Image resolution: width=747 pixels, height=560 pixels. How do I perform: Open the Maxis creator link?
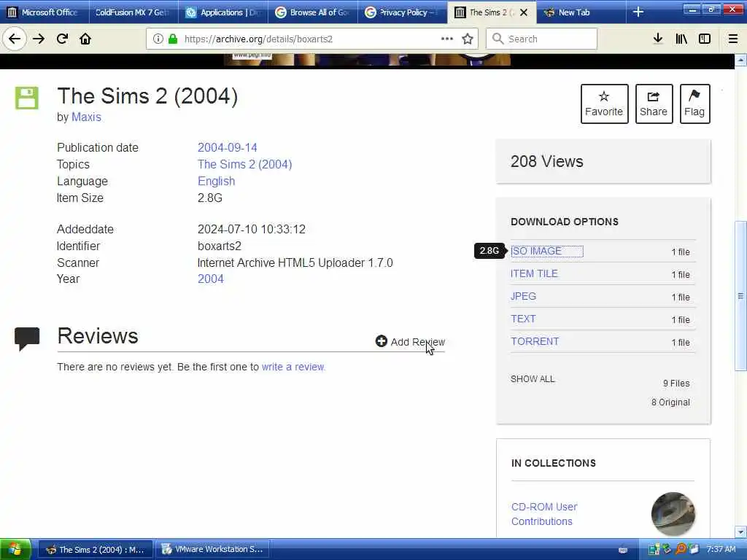[x=86, y=117]
